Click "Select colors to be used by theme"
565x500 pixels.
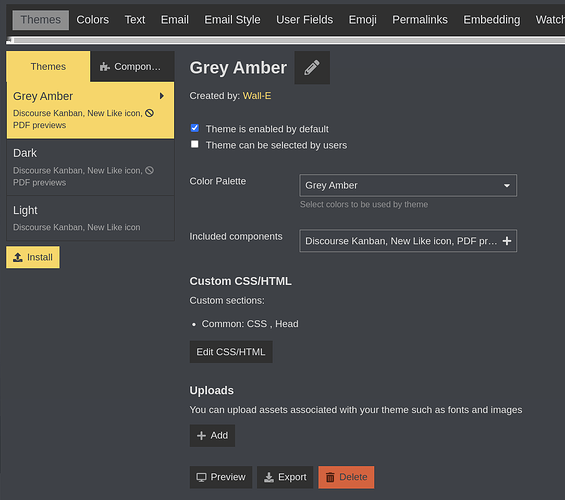click(x=364, y=204)
